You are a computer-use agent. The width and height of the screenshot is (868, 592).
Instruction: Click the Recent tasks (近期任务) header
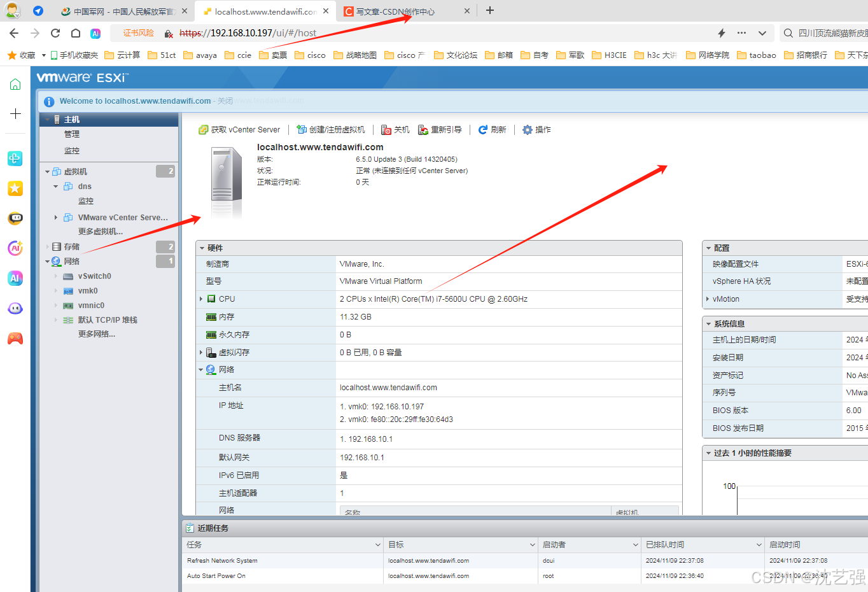coord(213,528)
